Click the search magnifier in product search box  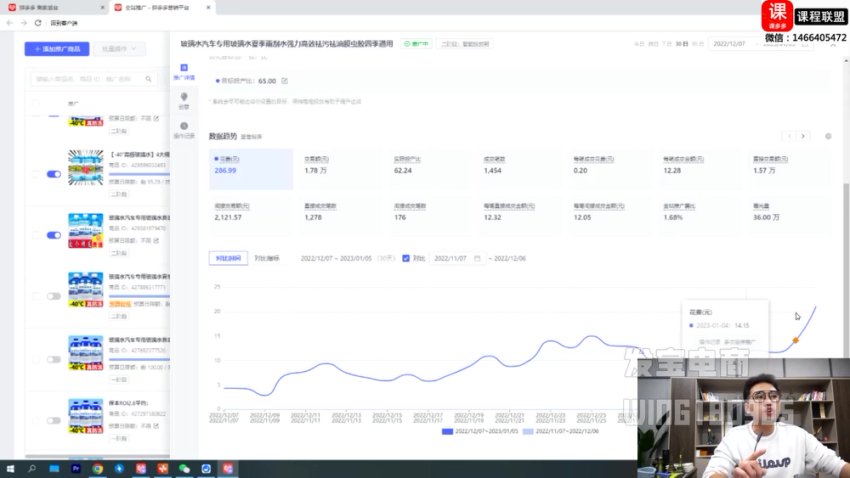pos(147,79)
